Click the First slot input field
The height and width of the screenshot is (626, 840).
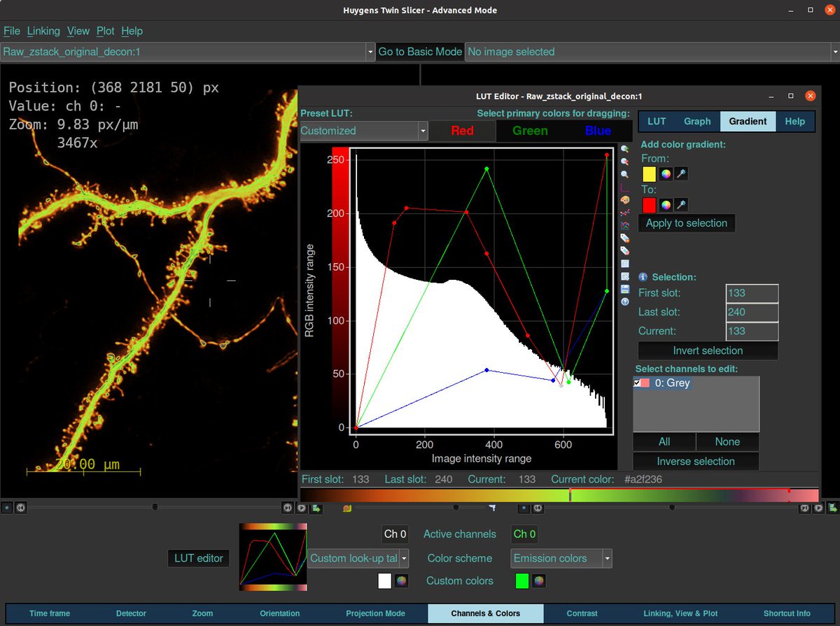(752, 293)
